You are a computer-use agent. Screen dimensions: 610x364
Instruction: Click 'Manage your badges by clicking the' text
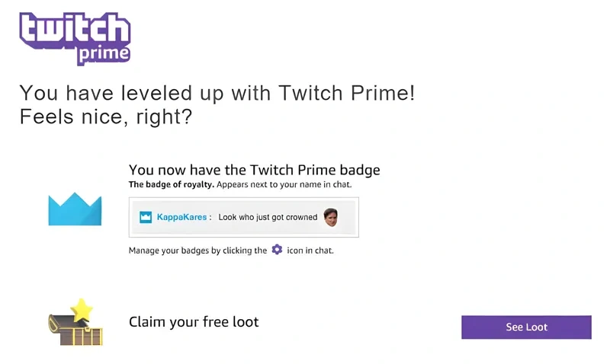pyautogui.click(x=197, y=251)
